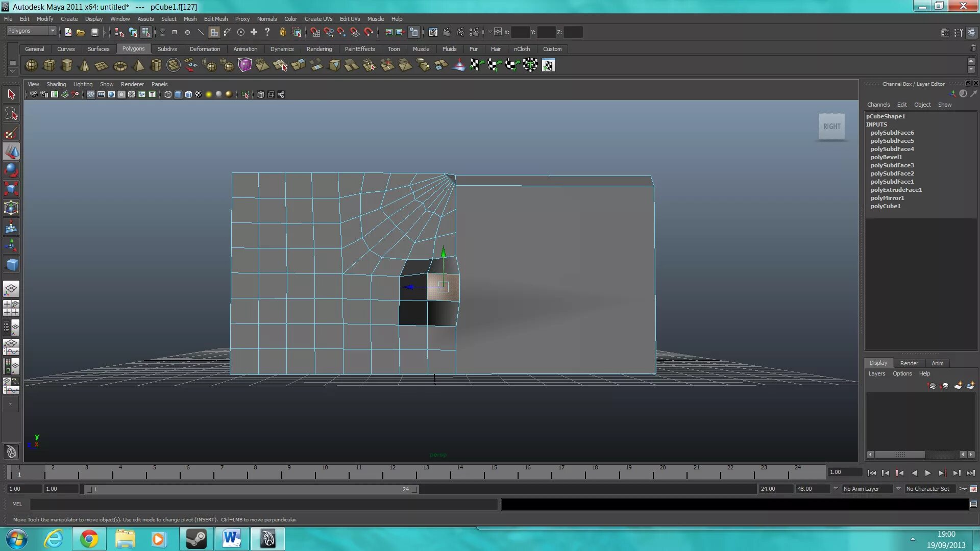Click the Save scene icon
Image resolution: width=980 pixels, height=551 pixels.
click(x=94, y=32)
